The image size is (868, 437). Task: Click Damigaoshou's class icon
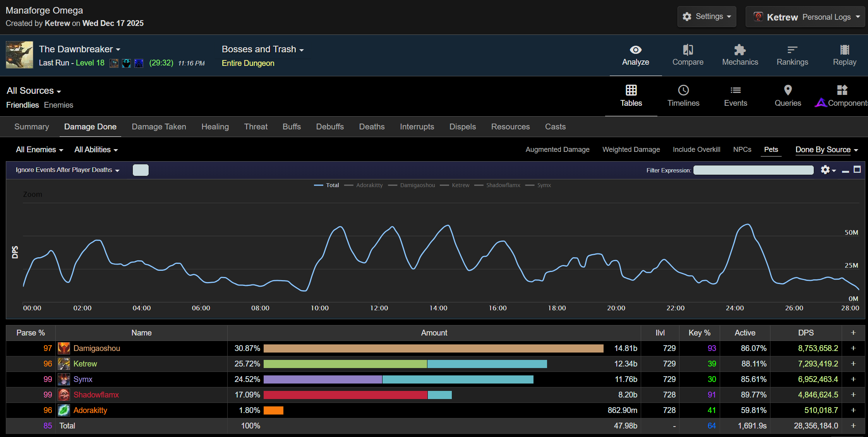coord(64,348)
